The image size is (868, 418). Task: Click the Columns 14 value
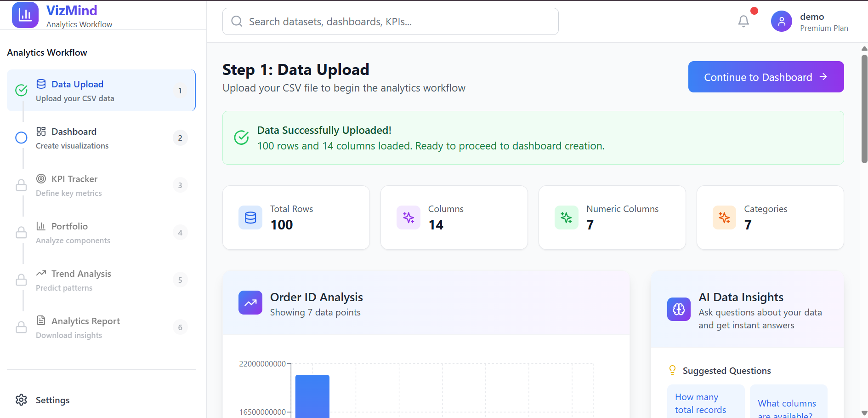[x=436, y=225]
